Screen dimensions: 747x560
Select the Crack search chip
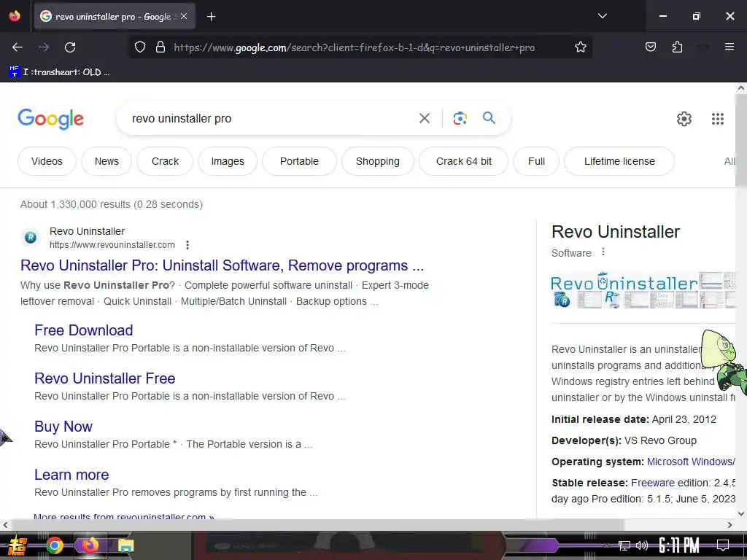(165, 161)
